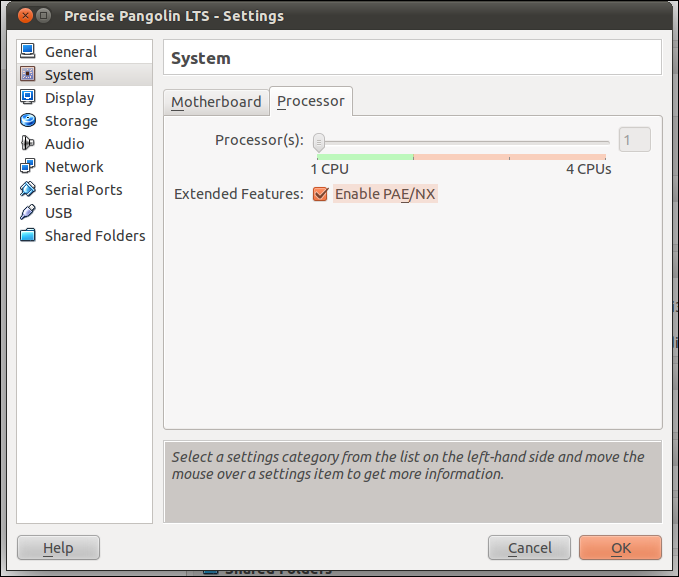
Task: Click the Extended Features label
Action: pyautogui.click(x=239, y=194)
